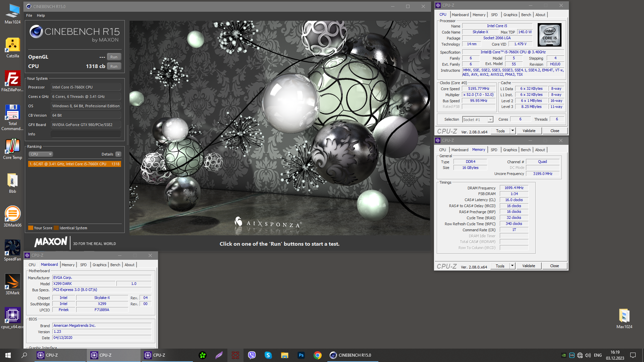Click Close button in Memory CPU-Z window
The width and height of the screenshot is (644, 362).
(554, 266)
